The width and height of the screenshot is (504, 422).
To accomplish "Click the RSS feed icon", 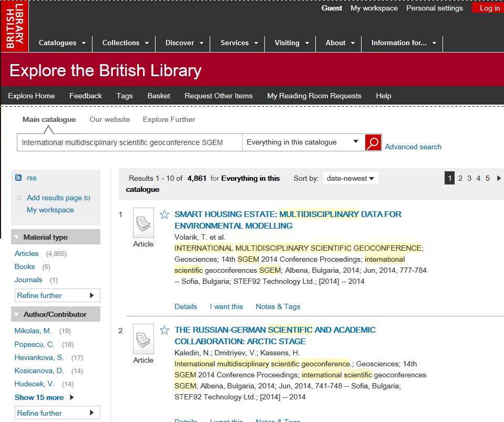I will click(x=18, y=178).
